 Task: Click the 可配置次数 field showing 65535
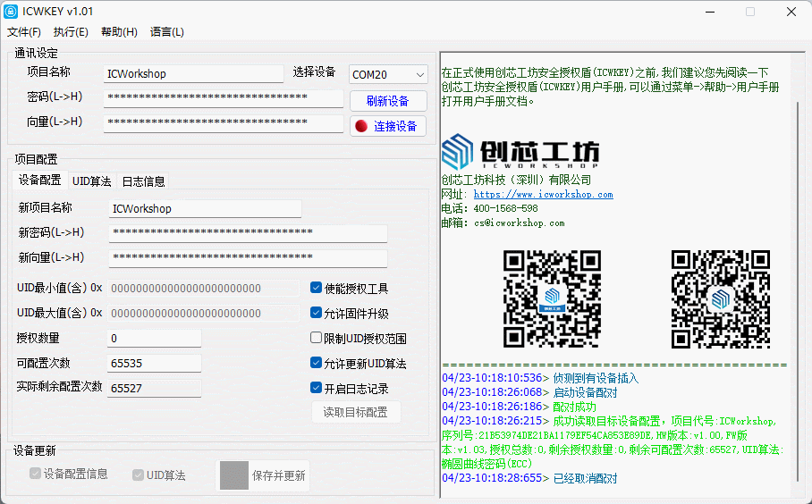point(154,363)
